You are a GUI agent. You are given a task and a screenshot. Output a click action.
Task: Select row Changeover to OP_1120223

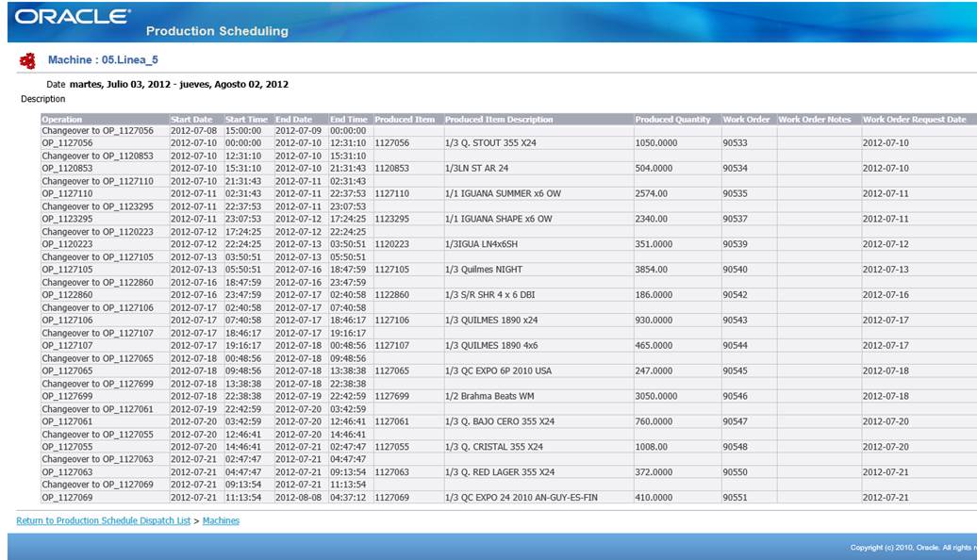[x=508, y=232]
